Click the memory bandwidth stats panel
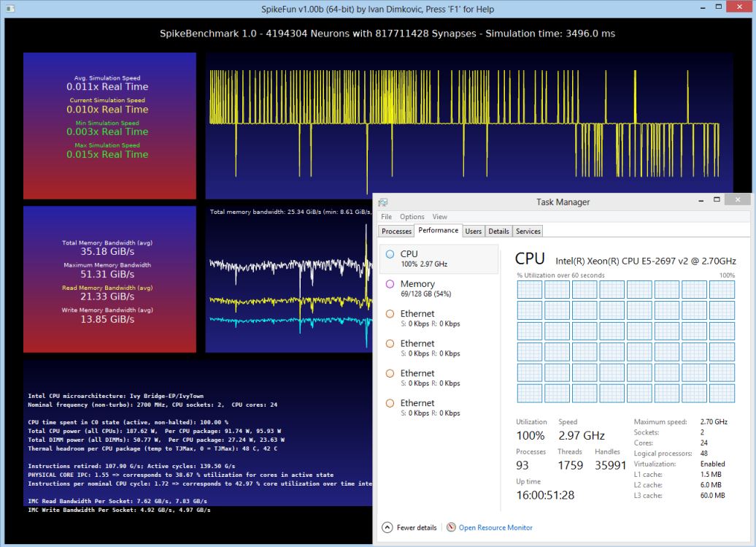The image size is (756, 547). tap(109, 279)
